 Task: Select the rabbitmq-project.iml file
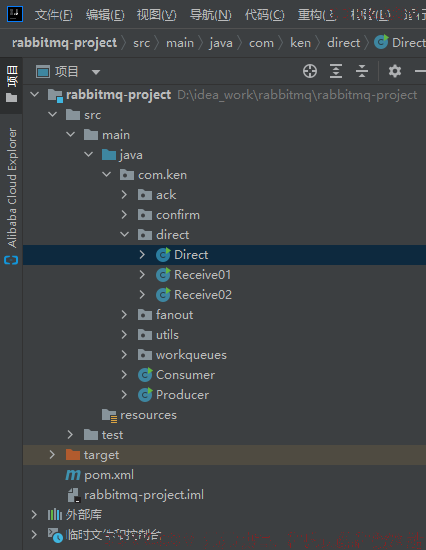pyautogui.click(x=144, y=495)
